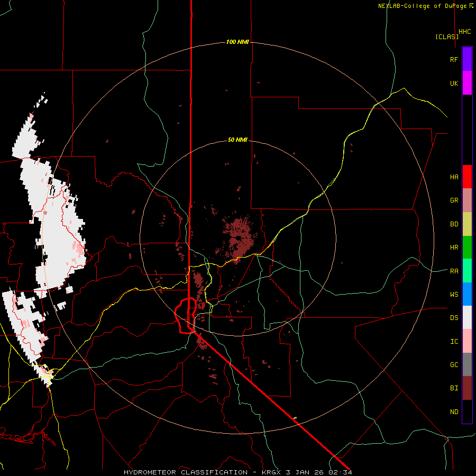Click the HYDROMETEOR CLASSIFICATION title text

coord(186,472)
